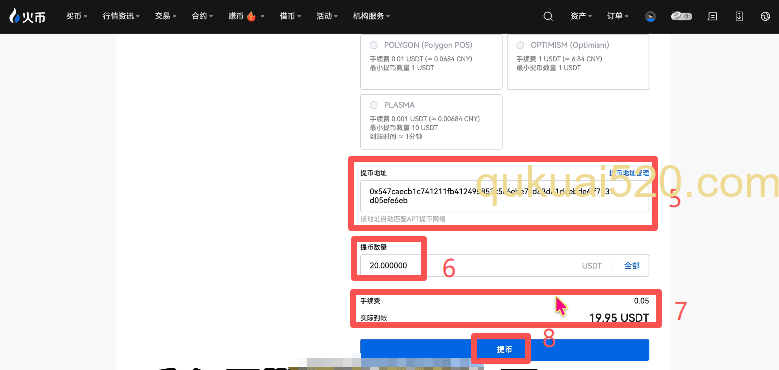Click the PLASMA fee text 0.001 USDT
Image resolution: width=779 pixels, height=370 pixels.
click(x=425, y=119)
